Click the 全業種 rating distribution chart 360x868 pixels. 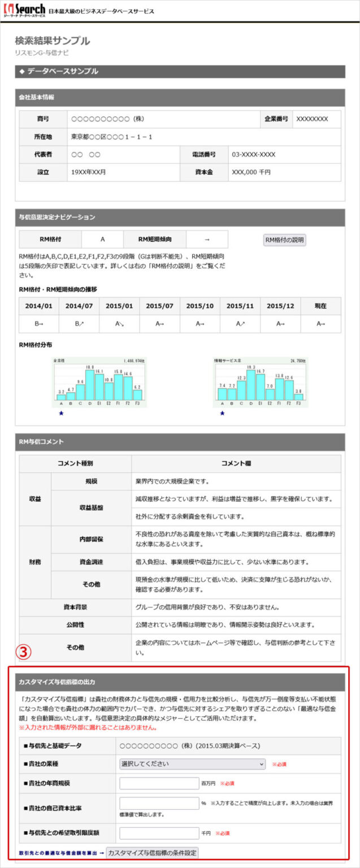98,381
